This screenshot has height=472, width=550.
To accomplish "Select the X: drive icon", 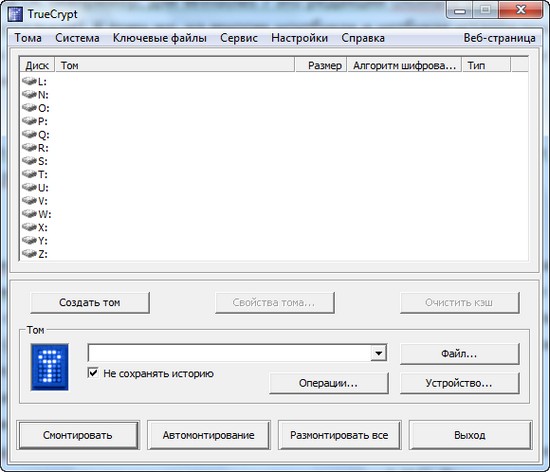I will pos(29,227).
